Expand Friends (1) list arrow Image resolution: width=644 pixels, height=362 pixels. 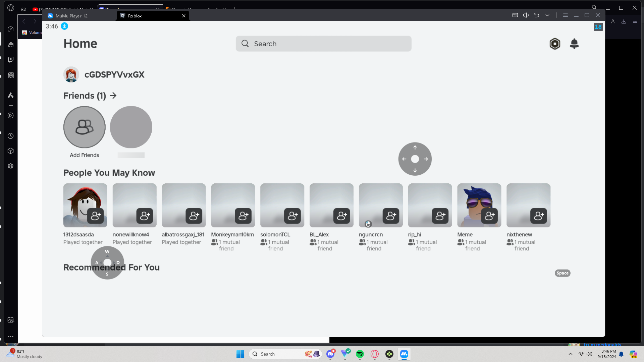click(x=113, y=96)
